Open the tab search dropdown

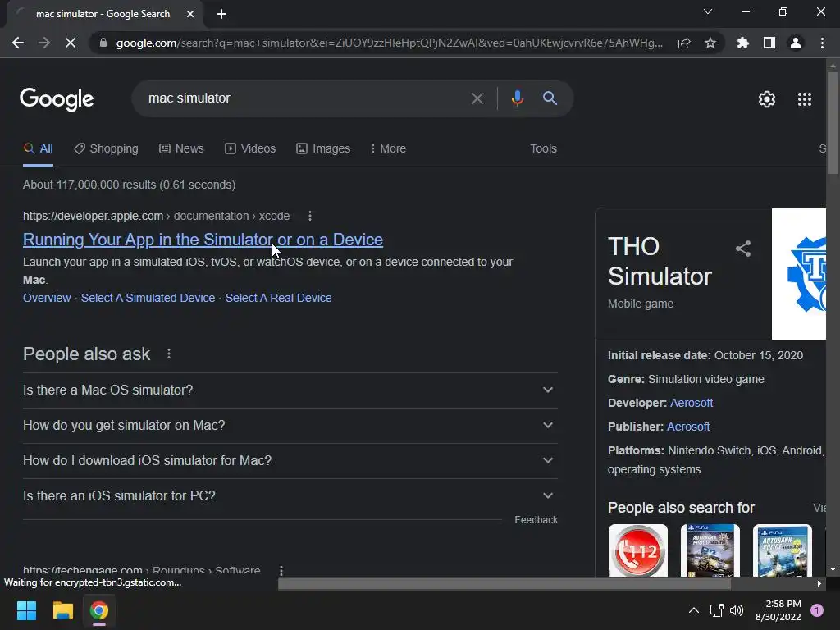point(708,11)
